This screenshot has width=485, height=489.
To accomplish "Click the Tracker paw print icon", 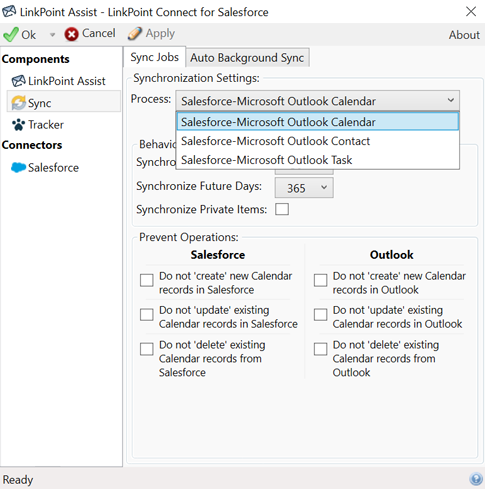I will 19,125.
